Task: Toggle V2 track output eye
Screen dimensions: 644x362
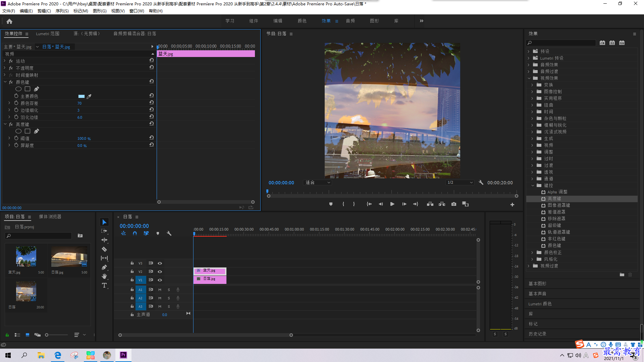Action: pyautogui.click(x=160, y=271)
